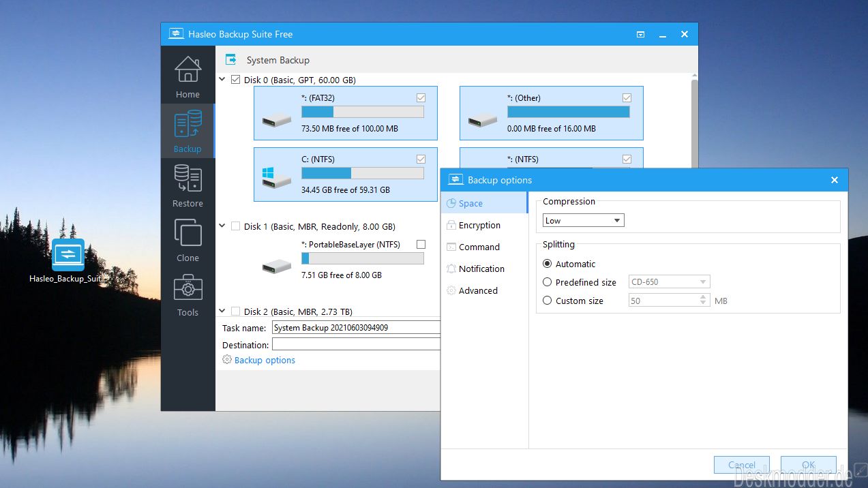
Task: Click the '34.45 GB free of 59.31 GB' text
Action: 346,189
